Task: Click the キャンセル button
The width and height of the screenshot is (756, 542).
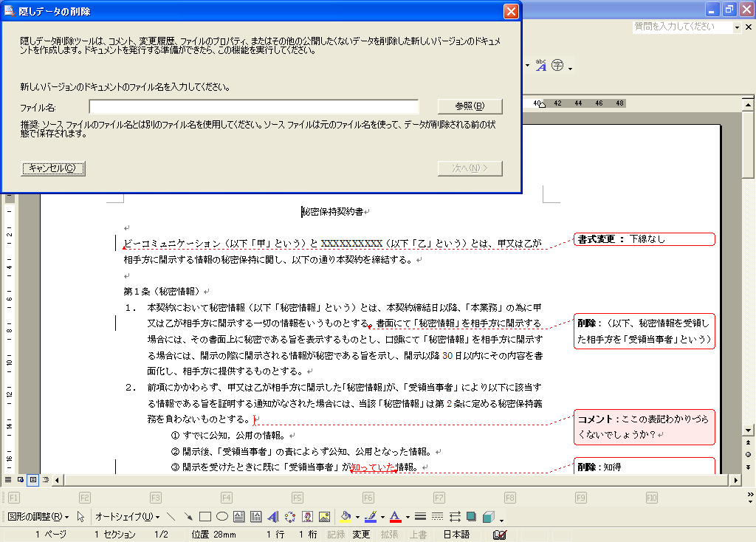Action: pos(53,168)
